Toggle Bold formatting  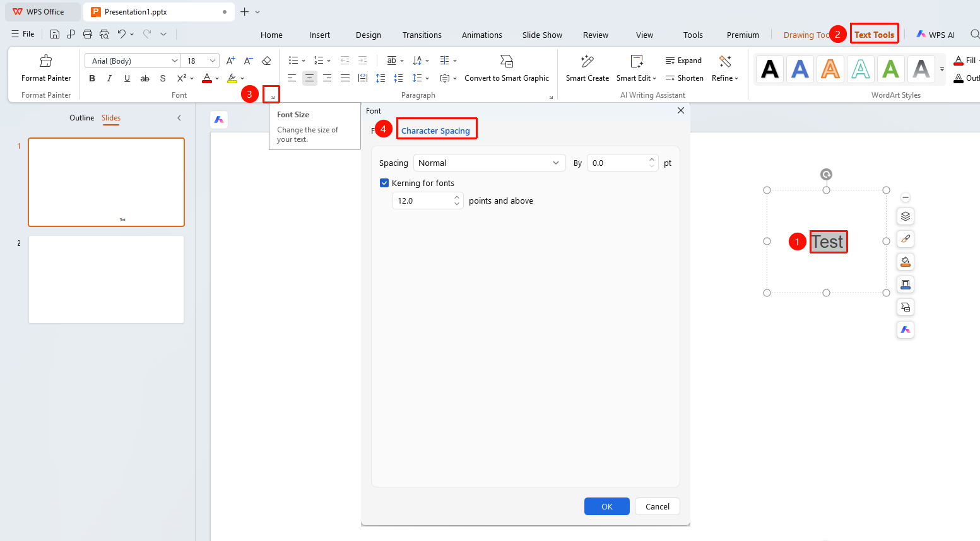[92, 78]
